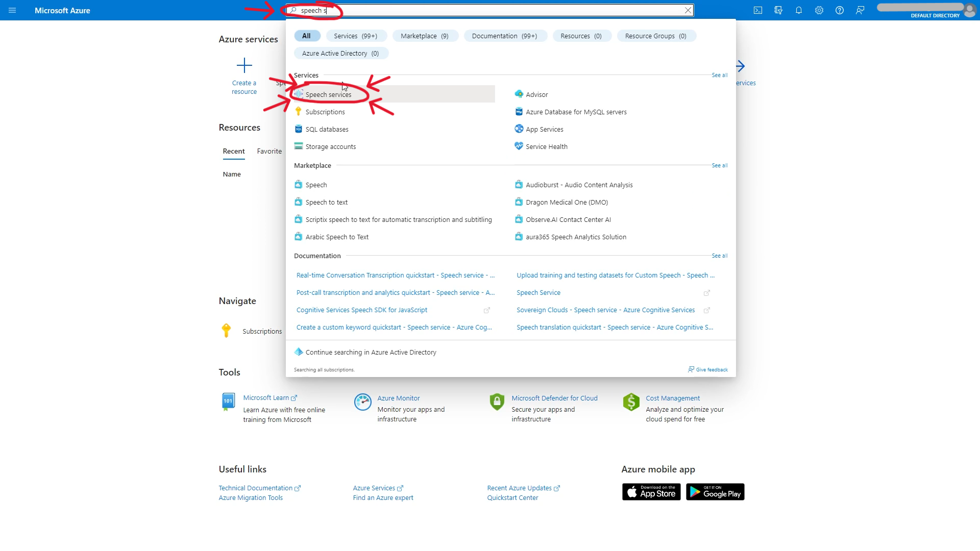Open the hamburger portal menu
Viewport: 980px width, 551px height.
[12, 10]
